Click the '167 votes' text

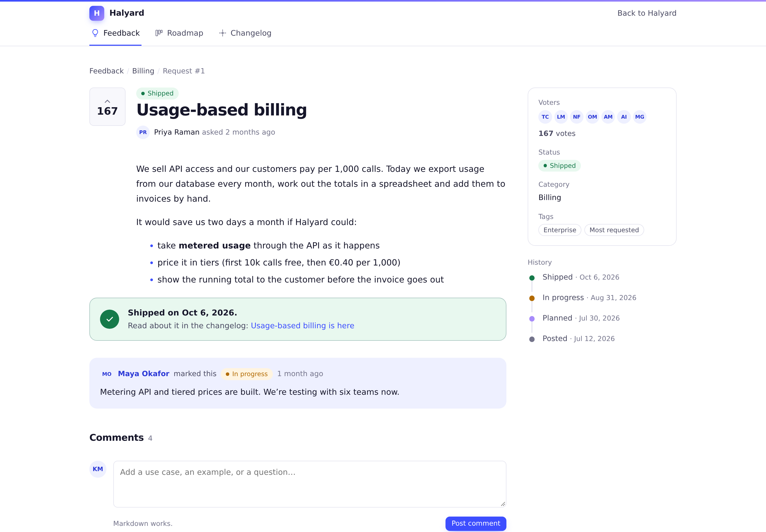click(x=557, y=134)
